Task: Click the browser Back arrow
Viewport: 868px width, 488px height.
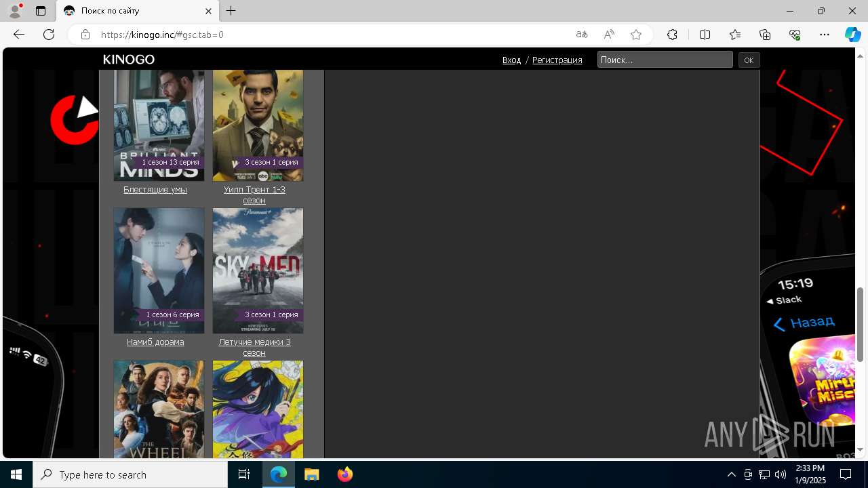Action: (x=19, y=35)
